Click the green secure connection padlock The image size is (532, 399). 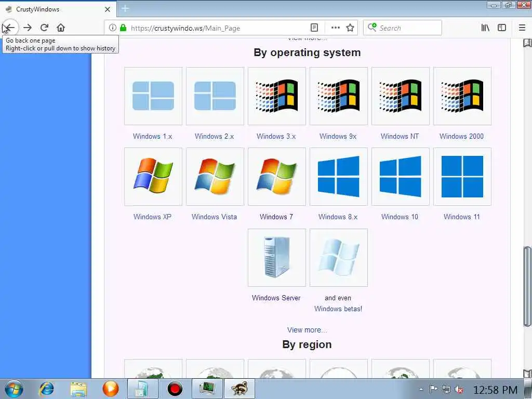point(123,28)
